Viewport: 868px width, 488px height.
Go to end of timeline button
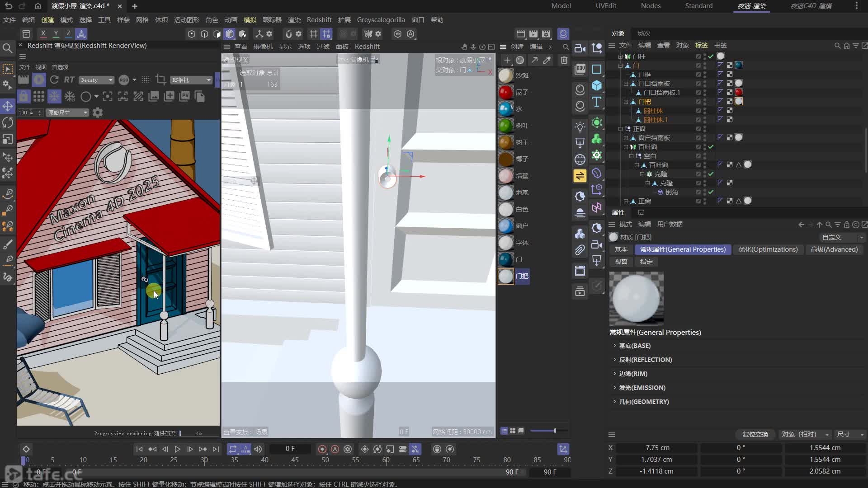coord(216,449)
